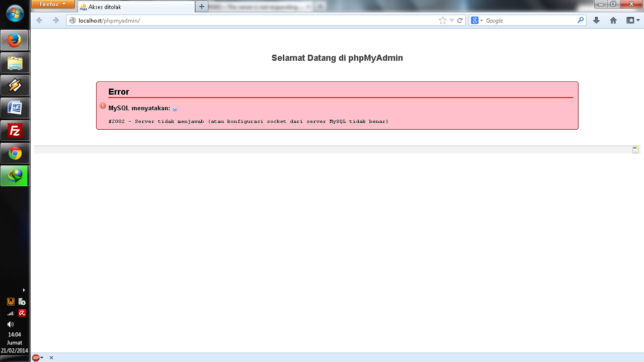Open a new tab
Image resolution: width=644 pixels, height=362 pixels.
point(201,7)
